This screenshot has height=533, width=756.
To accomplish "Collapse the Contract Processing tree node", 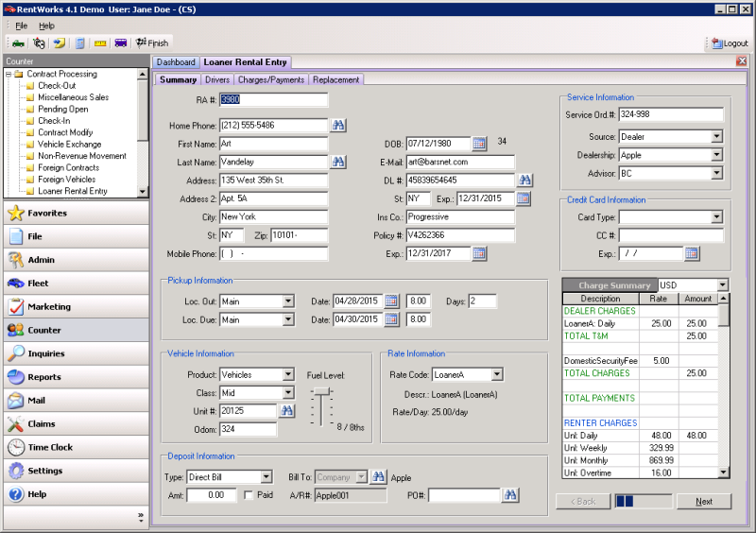I will (x=9, y=75).
